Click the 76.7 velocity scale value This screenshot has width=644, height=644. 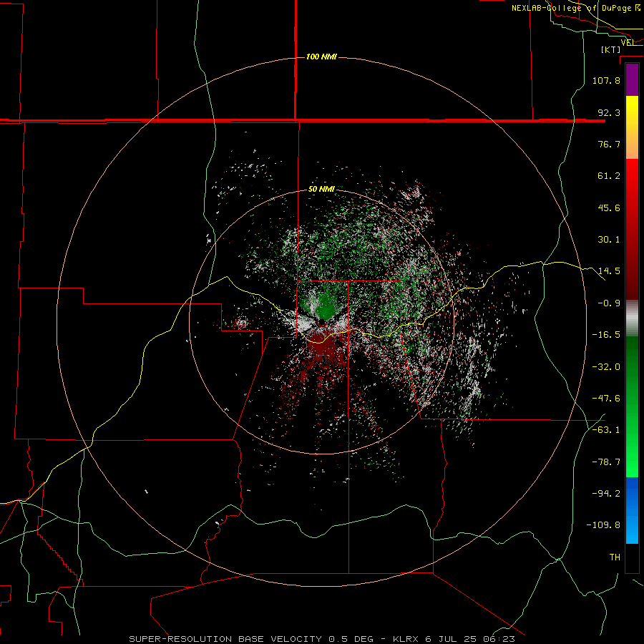coord(609,144)
